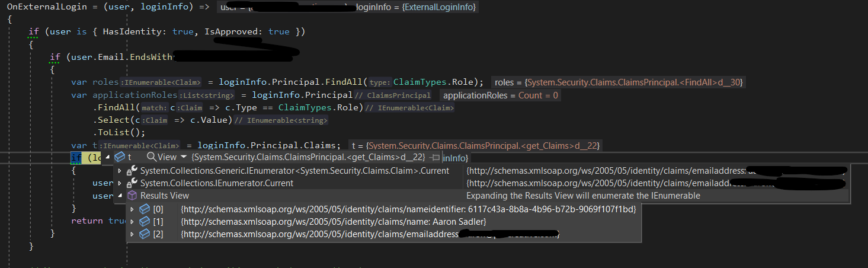Viewport: 868px width, 268px height.
Task: Click the Results View cube icon
Action: tap(132, 196)
